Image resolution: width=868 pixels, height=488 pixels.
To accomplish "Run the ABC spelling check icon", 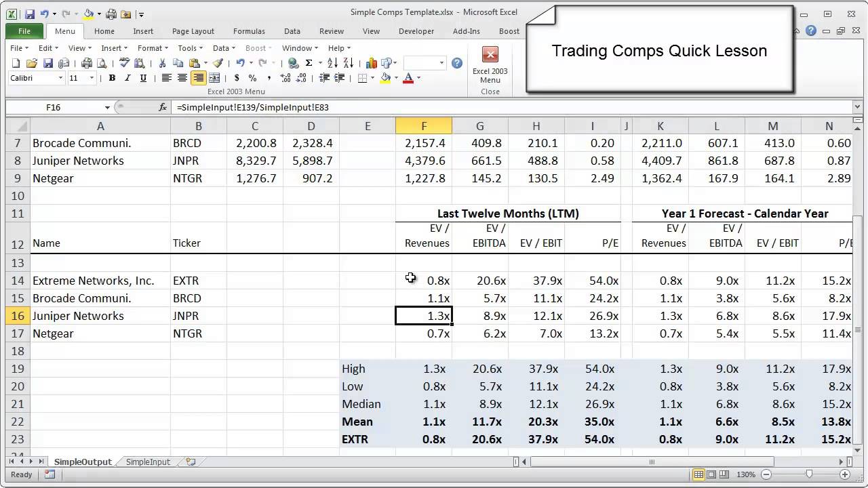I will point(124,63).
